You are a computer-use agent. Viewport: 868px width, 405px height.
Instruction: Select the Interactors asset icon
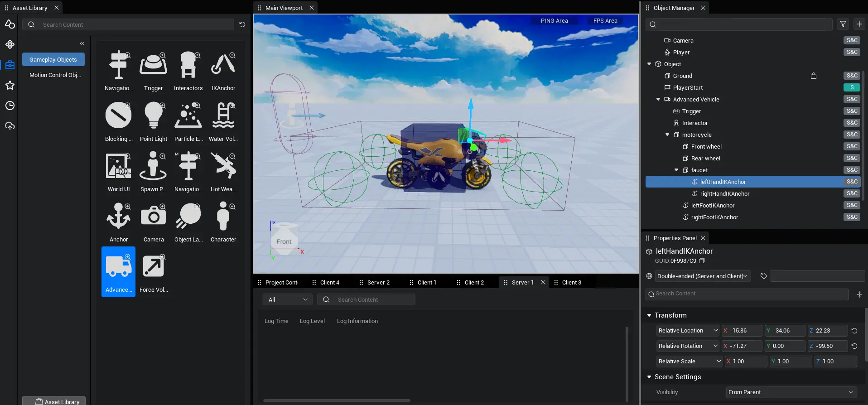188,65
